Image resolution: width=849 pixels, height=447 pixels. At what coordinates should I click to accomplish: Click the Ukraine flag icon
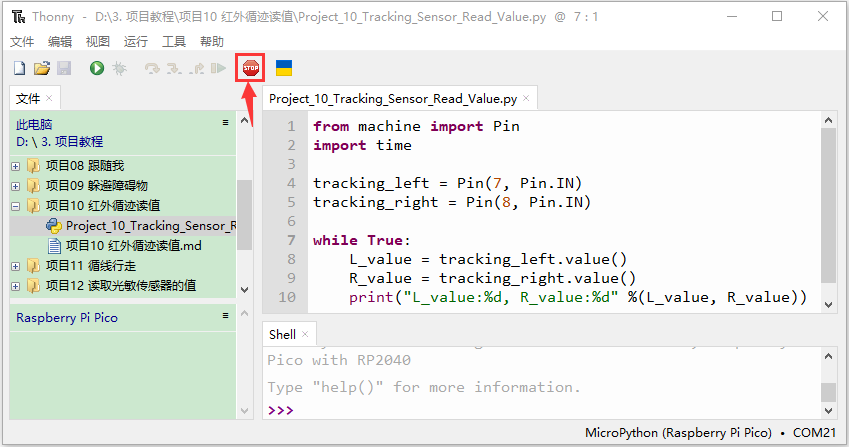pos(284,68)
